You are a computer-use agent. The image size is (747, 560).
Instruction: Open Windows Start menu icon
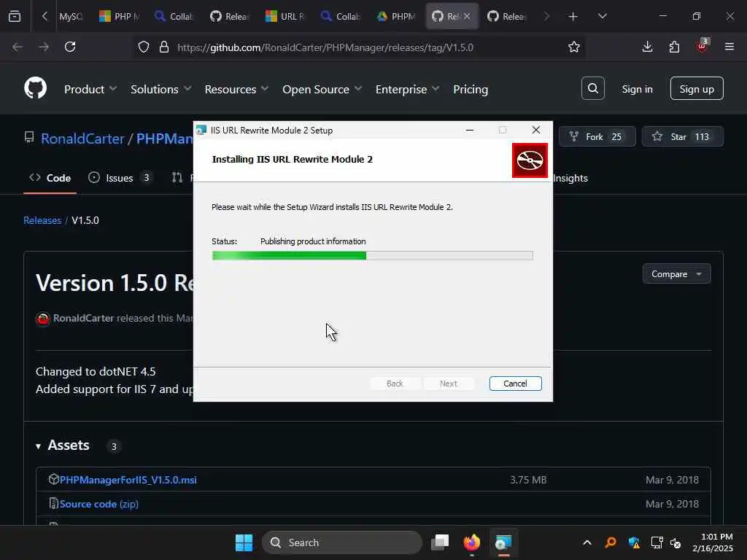(244, 542)
